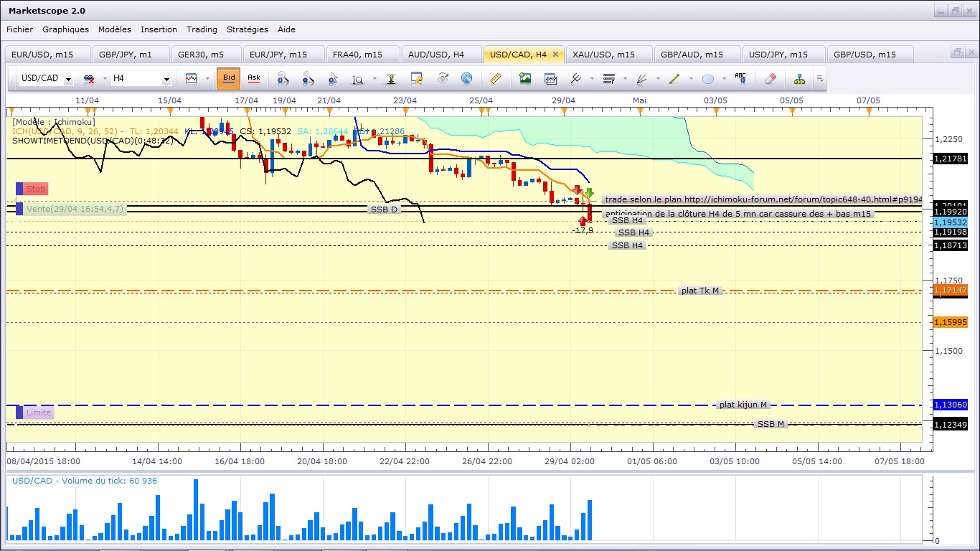This screenshot has height=551, width=980.
Task: Switch to the GBP/JPY, m1 tab
Action: pyautogui.click(x=132, y=55)
